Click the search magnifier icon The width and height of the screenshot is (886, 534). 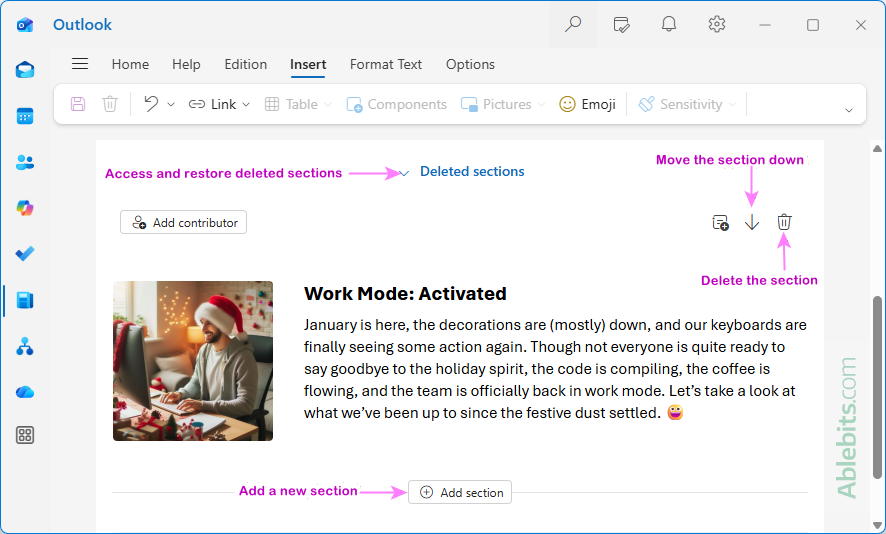click(572, 24)
